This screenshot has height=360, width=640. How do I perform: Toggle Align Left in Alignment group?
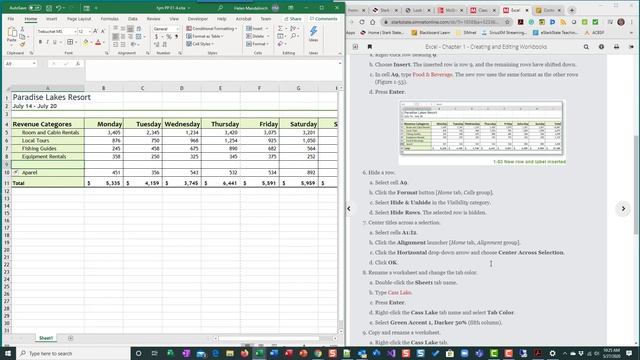pos(116,37)
